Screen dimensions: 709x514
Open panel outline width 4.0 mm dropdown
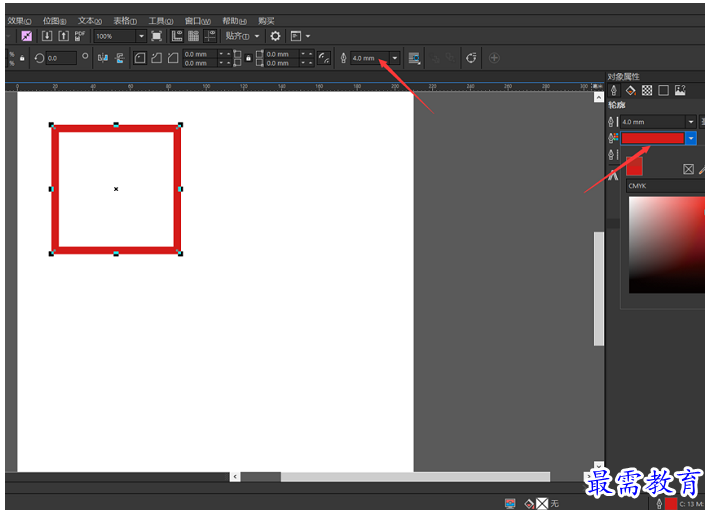690,122
